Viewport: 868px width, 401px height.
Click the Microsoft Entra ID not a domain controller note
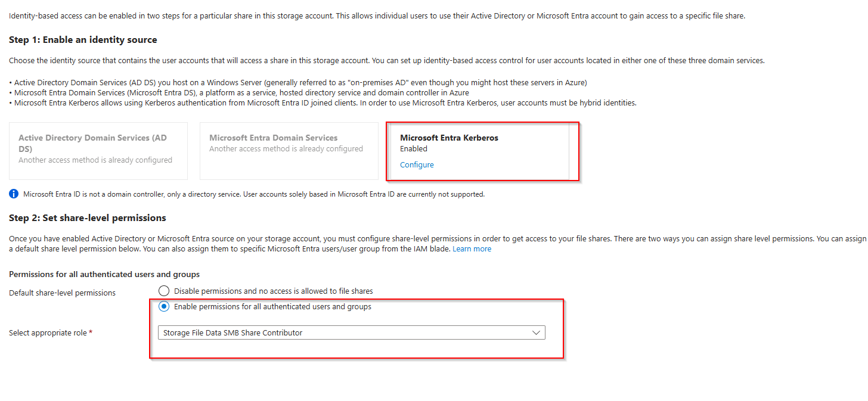tap(254, 194)
